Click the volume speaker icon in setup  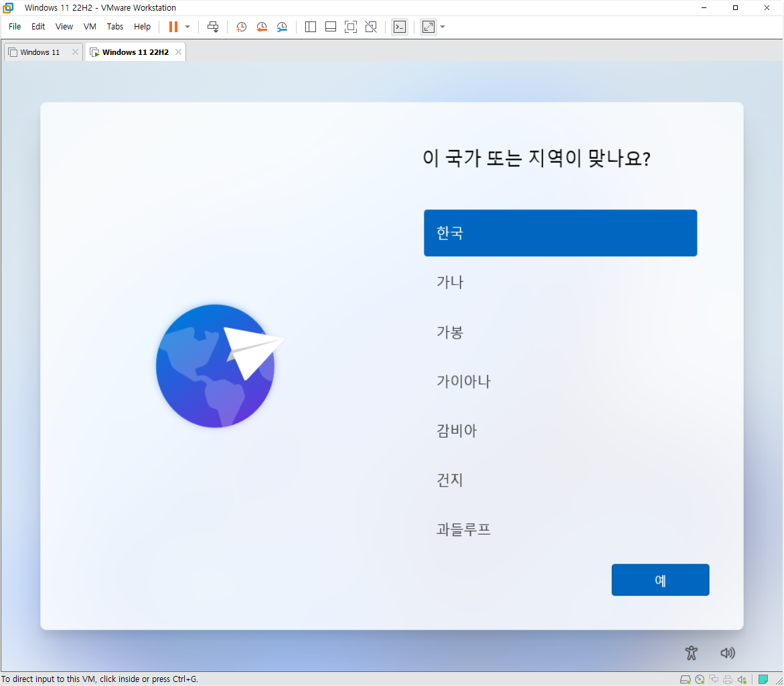(728, 653)
